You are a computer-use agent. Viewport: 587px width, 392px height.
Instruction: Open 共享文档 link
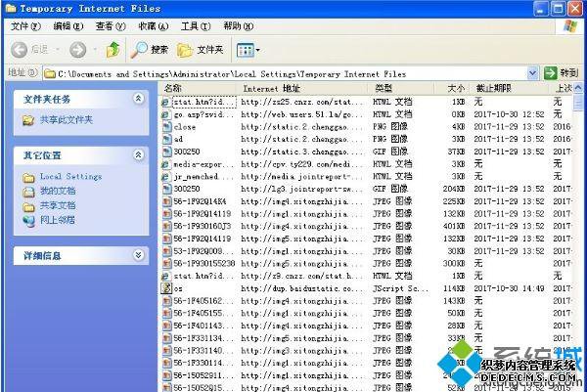tap(58, 205)
